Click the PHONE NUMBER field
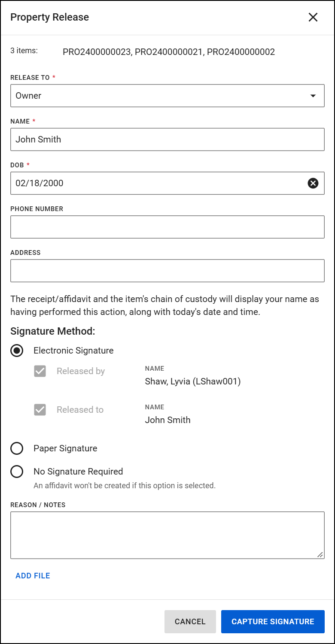Screen dimensions: 335x644 (x=167, y=227)
